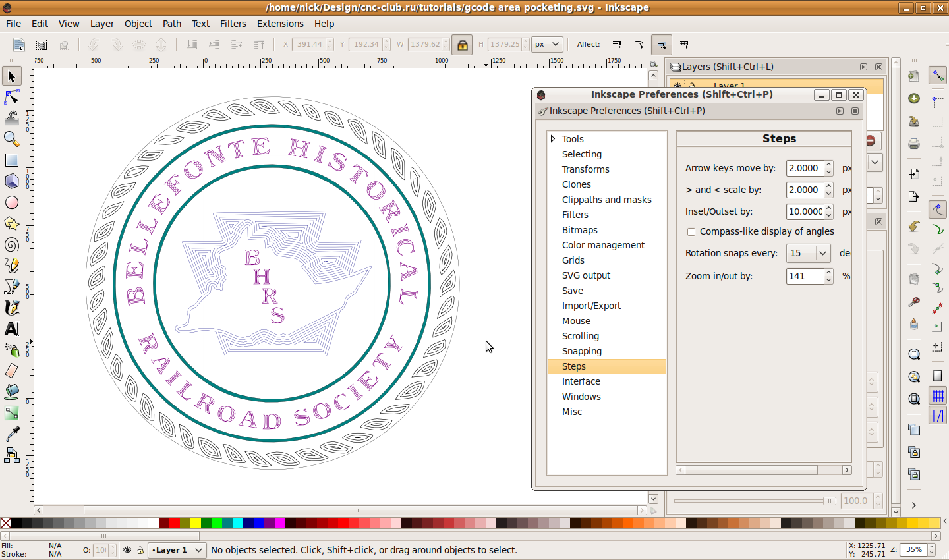Expand the Tools preferences tree

click(x=553, y=139)
